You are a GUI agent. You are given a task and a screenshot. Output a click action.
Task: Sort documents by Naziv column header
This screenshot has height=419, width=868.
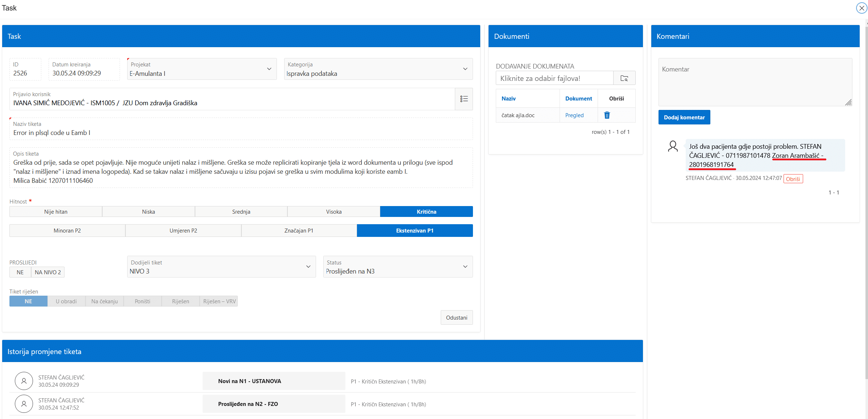508,98
